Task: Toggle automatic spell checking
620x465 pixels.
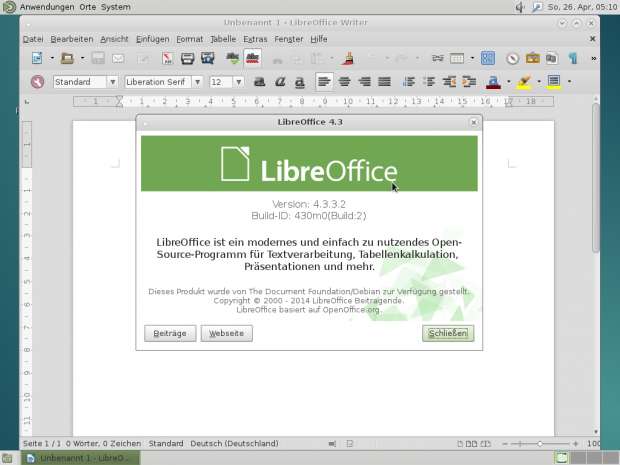Action: pos(252,59)
